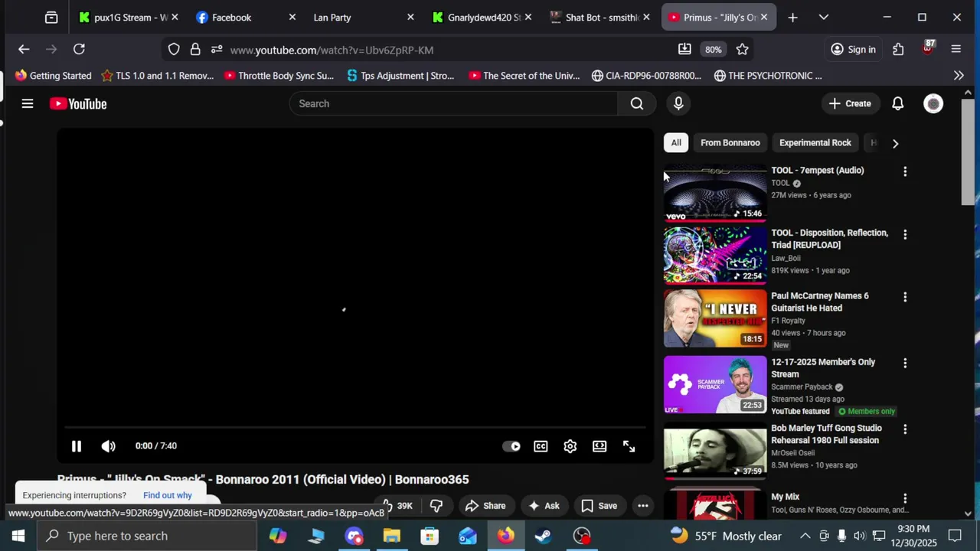980x551 pixels.
Task: Reload the current page
Action: pyautogui.click(x=79, y=50)
